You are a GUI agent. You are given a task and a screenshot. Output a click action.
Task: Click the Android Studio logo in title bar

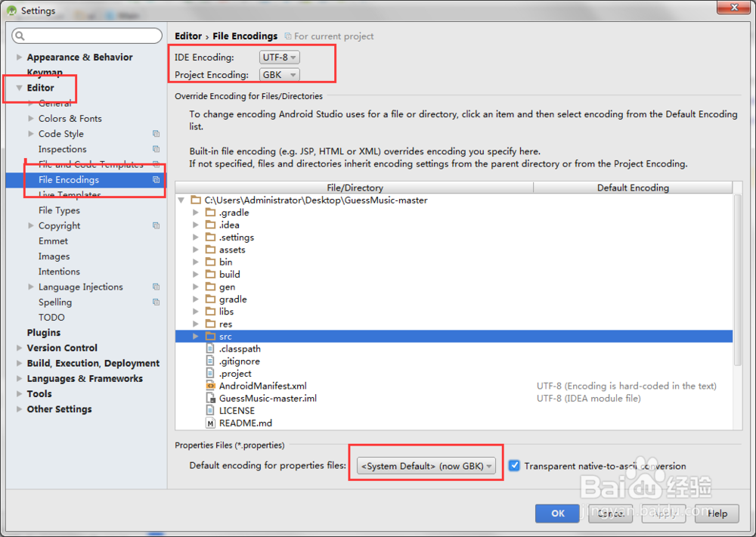[11, 10]
